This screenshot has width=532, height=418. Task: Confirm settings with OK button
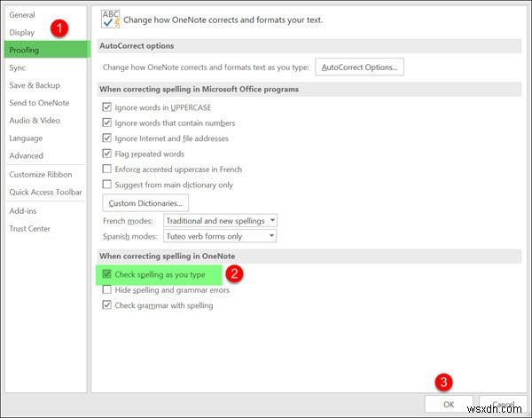(449, 404)
